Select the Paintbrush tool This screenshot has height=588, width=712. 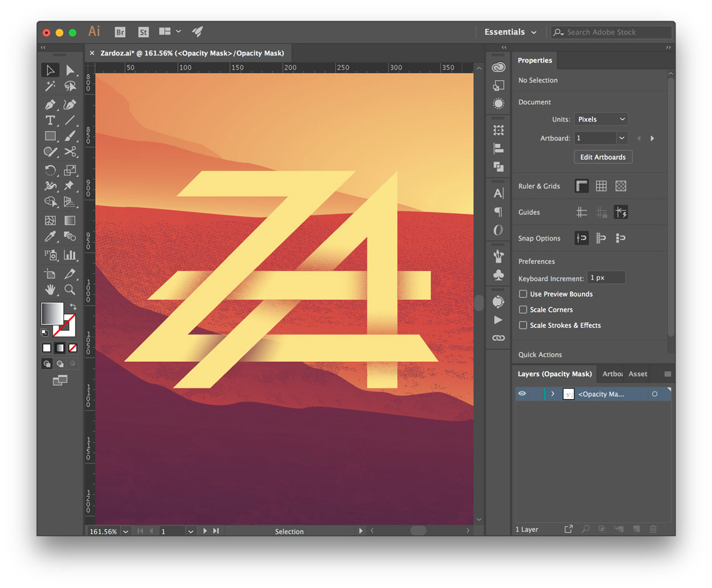tap(70, 136)
